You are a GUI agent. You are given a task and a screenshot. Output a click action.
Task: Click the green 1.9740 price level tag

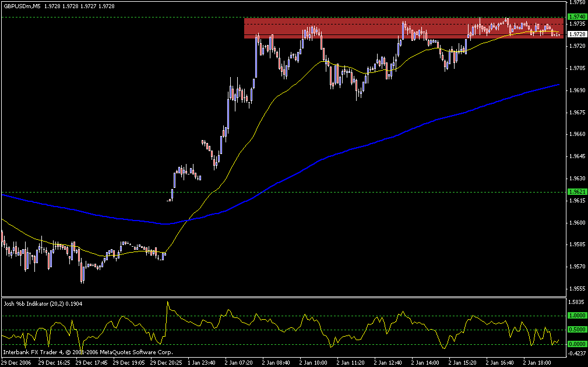click(x=577, y=16)
